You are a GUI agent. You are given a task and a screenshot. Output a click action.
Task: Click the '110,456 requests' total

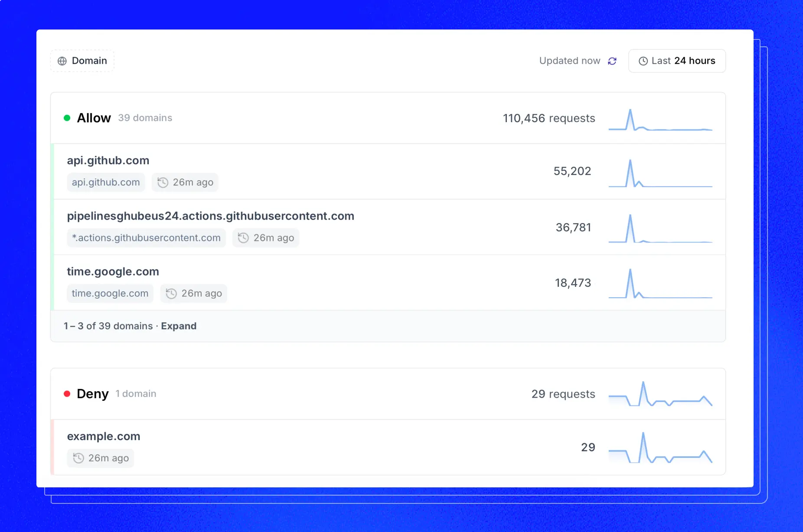549,118
